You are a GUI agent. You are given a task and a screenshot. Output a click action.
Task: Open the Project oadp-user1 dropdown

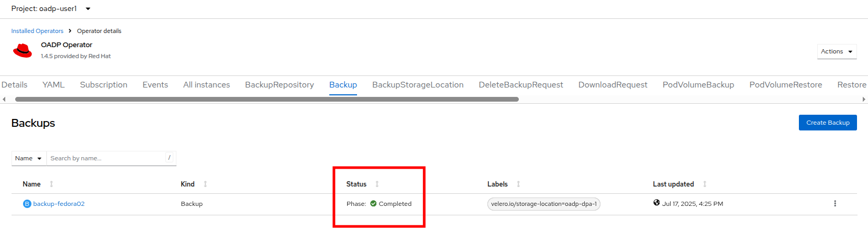(51, 9)
